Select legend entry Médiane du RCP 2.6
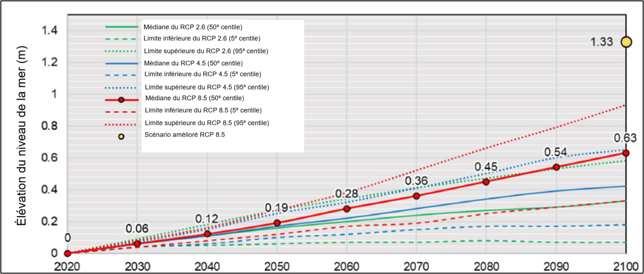Screen dimensions: 644x274 click(193, 27)
